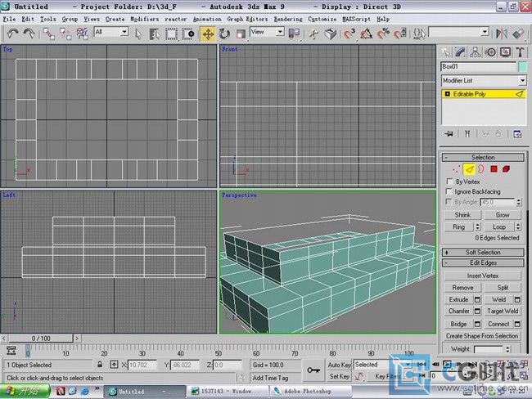Switch to Vertex sub-object level
The width and height of the screenshot is (532, 399).
[457, 169]
